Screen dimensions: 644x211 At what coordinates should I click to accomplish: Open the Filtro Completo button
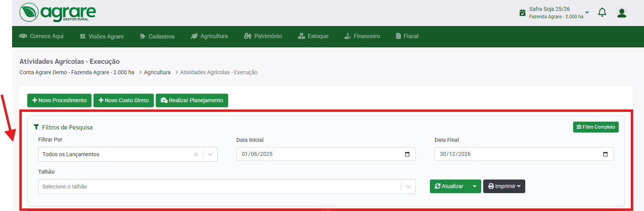pyautogui.click(x=596, y=127)
